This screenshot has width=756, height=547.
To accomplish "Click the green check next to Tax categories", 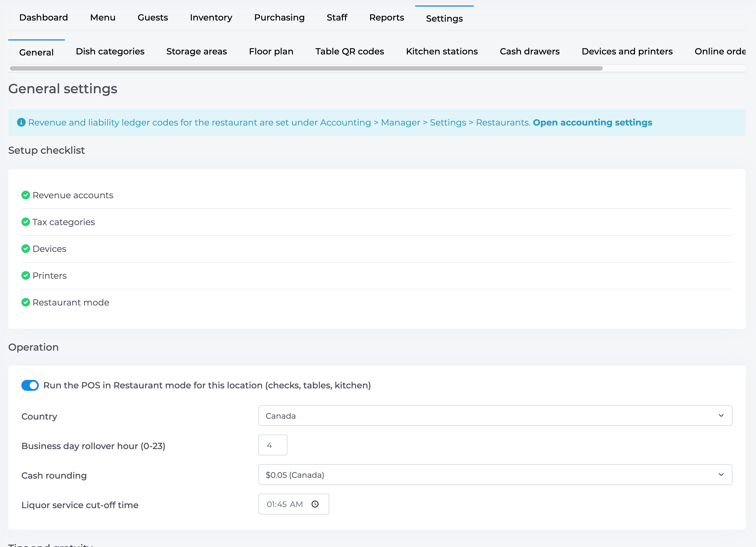I will [x=26, y=222].
